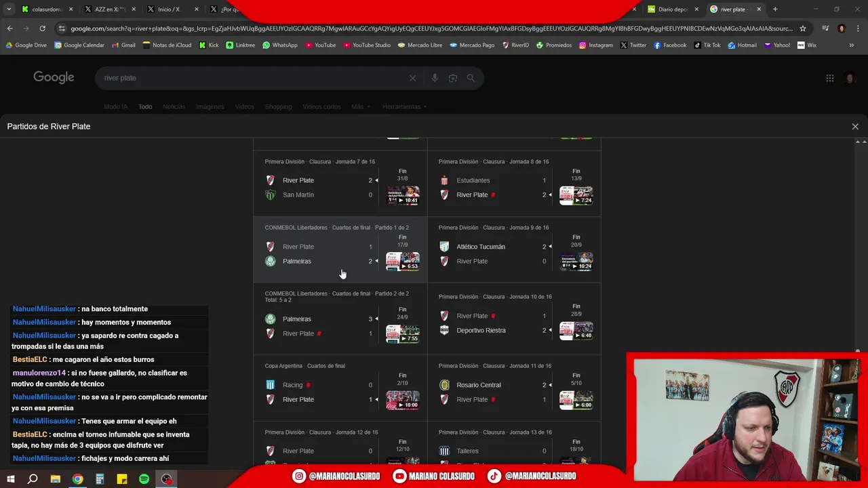Play the Palmeiras 3-1 River Plate highlights
Screen dimensions: 868x488
[x=403, y=334]
